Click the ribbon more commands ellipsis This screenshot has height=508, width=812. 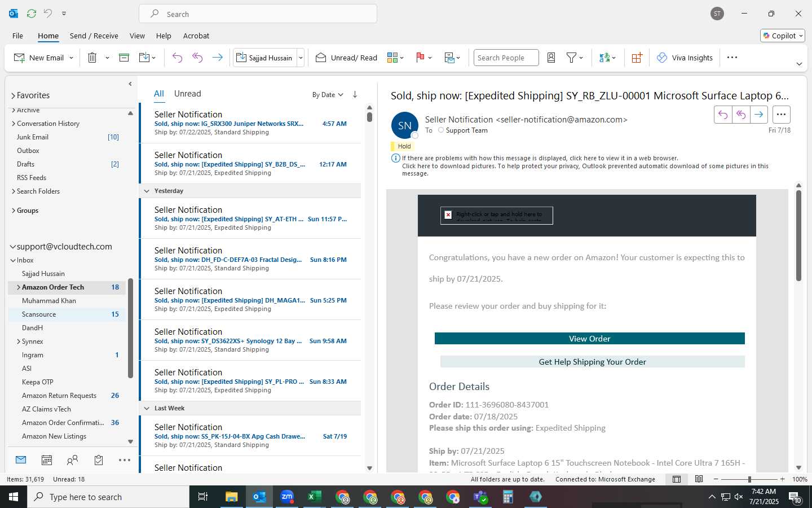pos(732,58)
